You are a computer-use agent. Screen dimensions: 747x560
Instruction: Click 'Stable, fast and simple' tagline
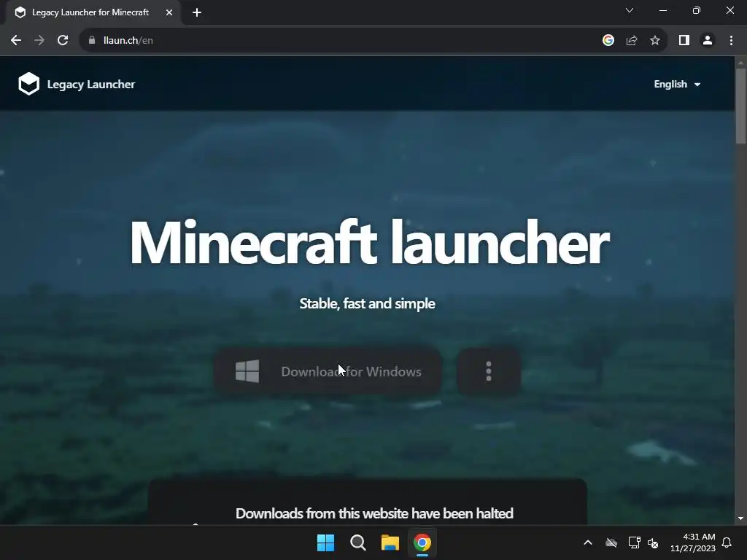pyautogui.click(x=368, y=304)
